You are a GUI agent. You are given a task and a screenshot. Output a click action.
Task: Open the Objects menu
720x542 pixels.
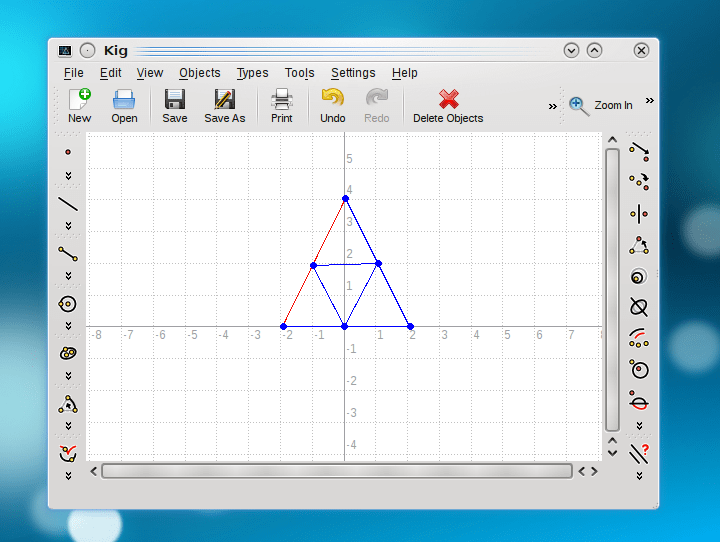coord(200,73)
